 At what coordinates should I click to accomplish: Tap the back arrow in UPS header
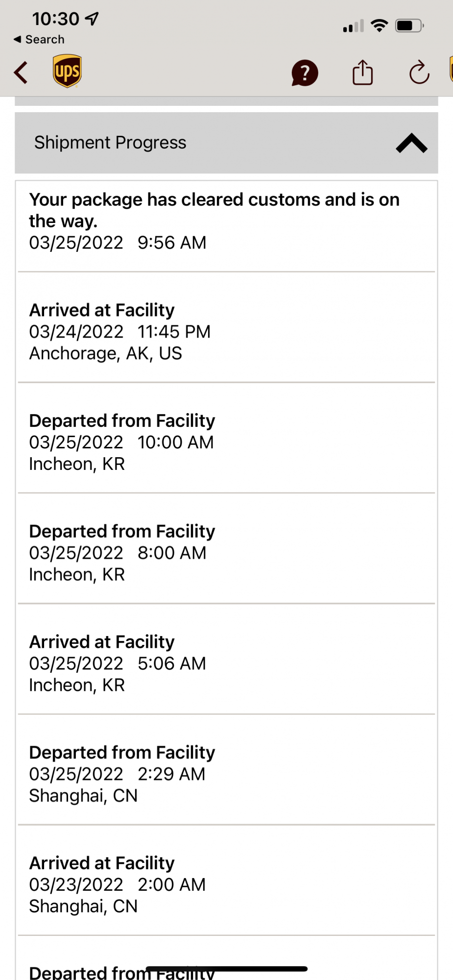[21, 73]
